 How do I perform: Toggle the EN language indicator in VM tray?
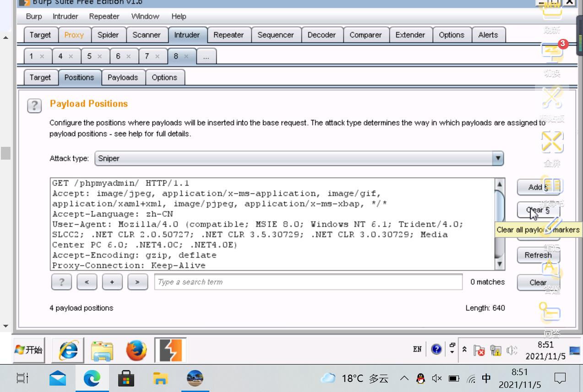[417, 349]
